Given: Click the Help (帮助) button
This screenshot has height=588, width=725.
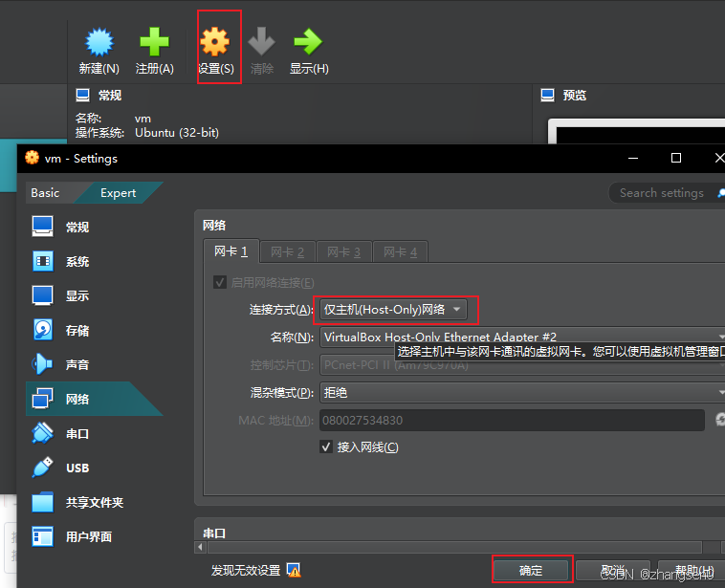Looking at the screenshot, I should [693, 571].
